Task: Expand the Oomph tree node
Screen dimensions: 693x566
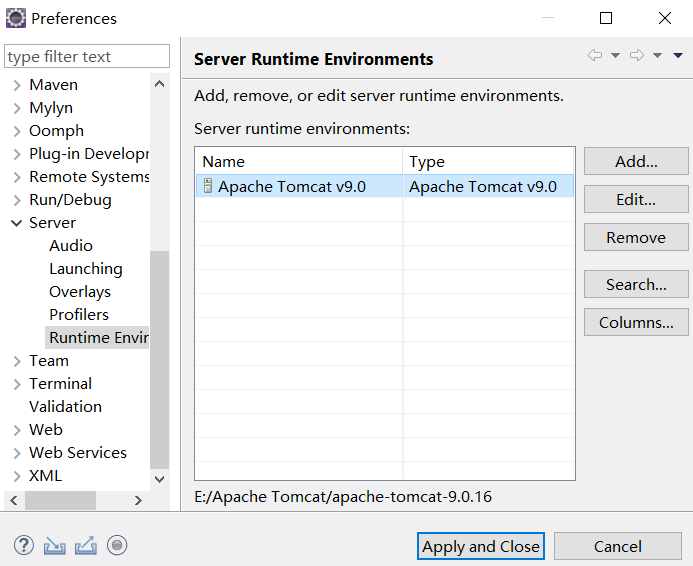Action: coord(17,131)
